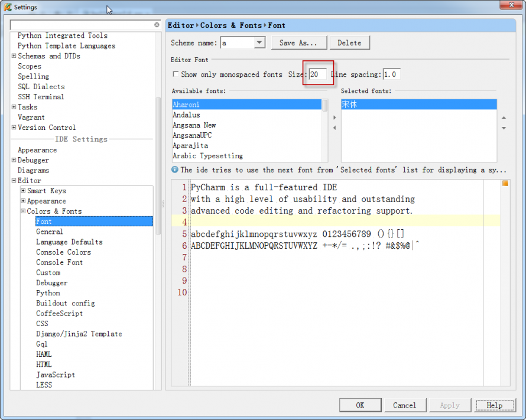Open the Scheme name dropdown
The height and width of the screenshot is (420, 526).
click(x=259, y=43)
